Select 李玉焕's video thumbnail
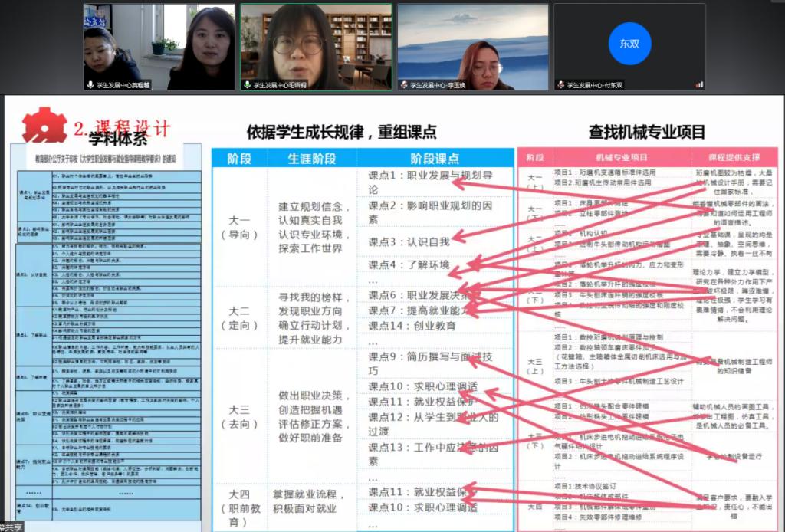 click(472, 46)
